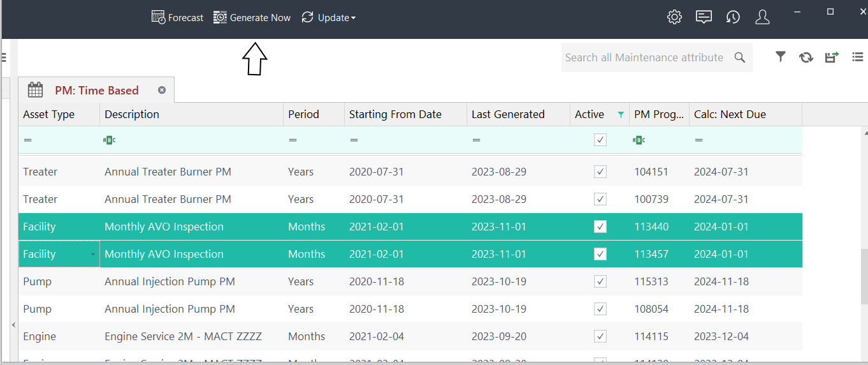Image resolution: width=868 pixels, height=365 pixels.
Task: Maximize the application window
Action: (x=830, y=11)
